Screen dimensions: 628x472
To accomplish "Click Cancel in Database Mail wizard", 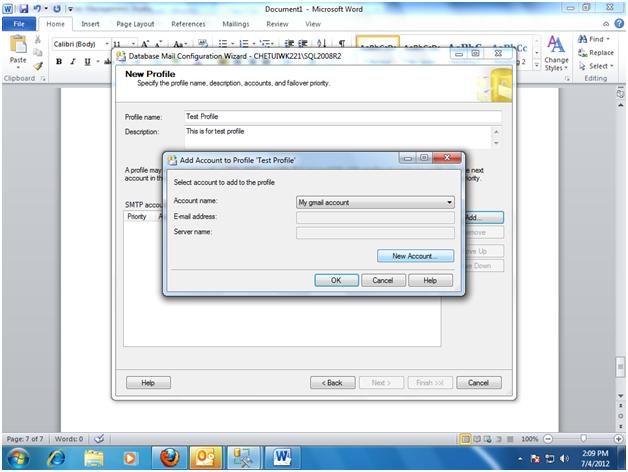I will (x=479, y=383).
